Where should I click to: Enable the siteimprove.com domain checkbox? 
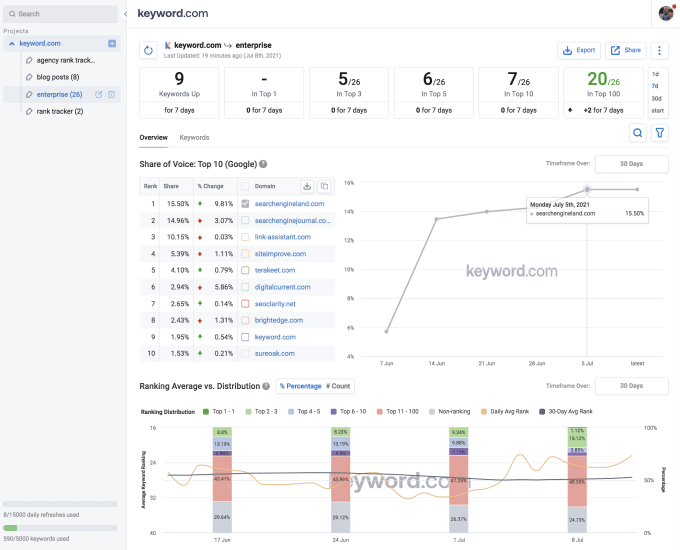[245, 254]
